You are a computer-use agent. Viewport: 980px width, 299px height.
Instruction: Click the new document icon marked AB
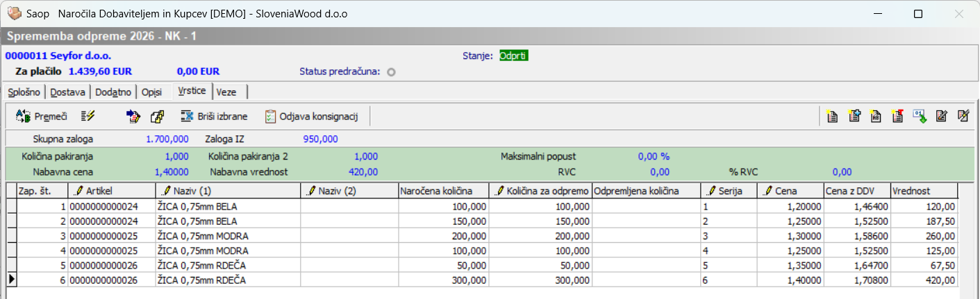(876, 117)
